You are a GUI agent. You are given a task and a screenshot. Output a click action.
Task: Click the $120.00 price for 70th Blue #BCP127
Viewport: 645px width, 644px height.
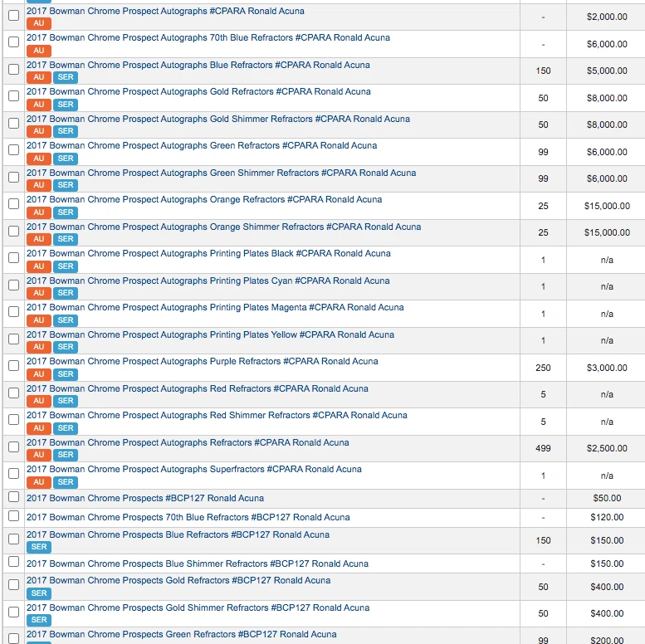(607, 517)
